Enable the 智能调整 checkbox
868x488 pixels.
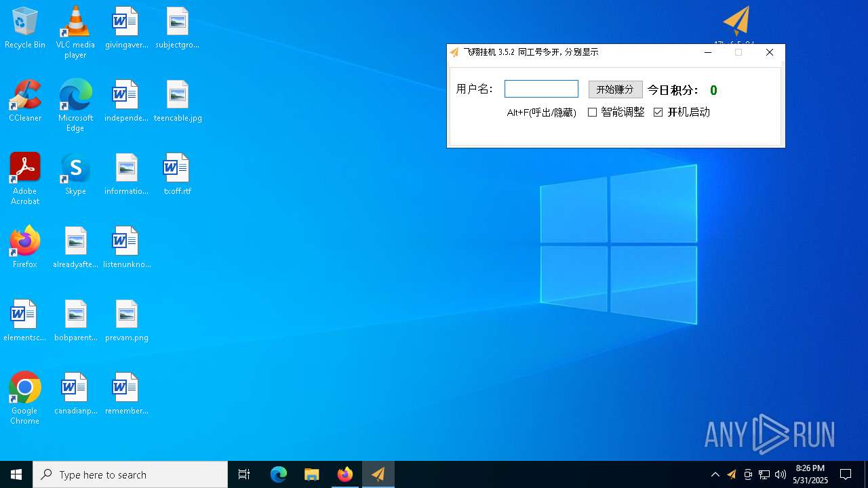(592, 112)
